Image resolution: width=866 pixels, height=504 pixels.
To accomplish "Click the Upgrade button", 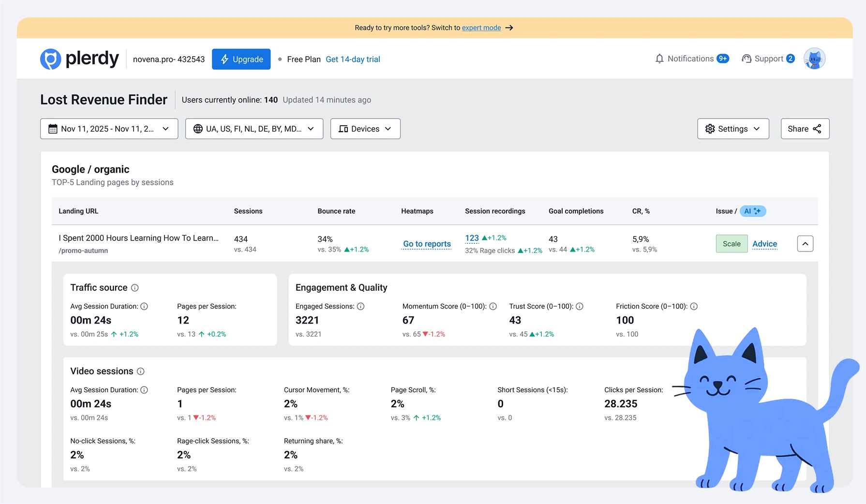I will click(x=241, y=59).
